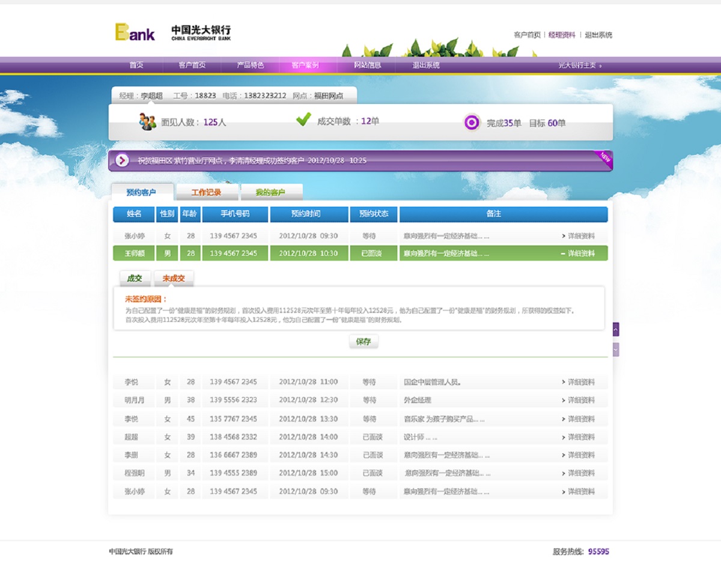
Task: Click phone number 136 6667 2389
Action: point(233,455)
